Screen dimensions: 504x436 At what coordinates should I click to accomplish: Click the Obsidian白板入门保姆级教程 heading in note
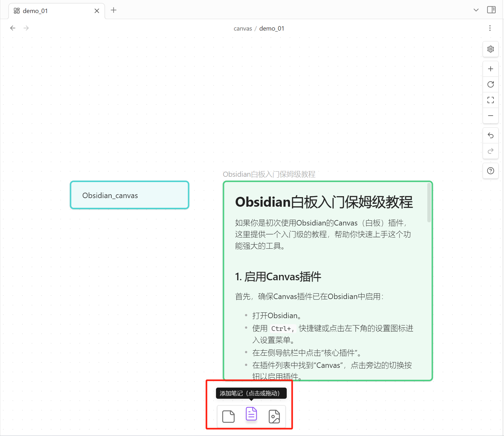[x=324, y=202]
